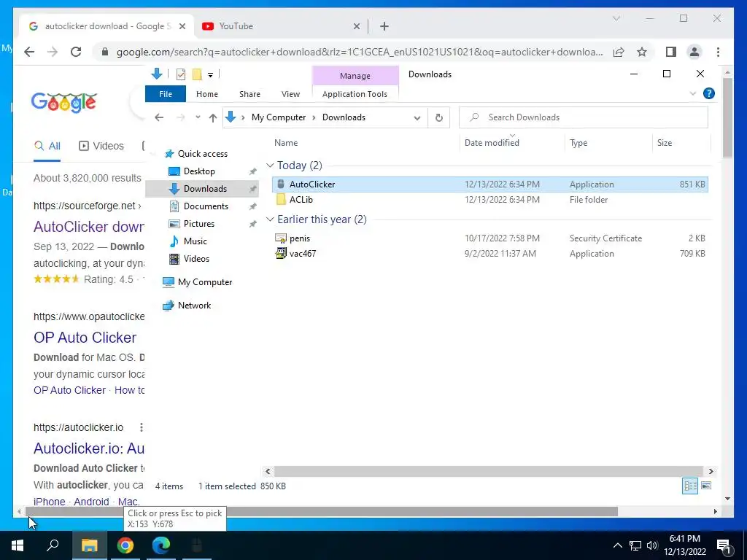Refresh the Downloads folder view

click(438, 117)
